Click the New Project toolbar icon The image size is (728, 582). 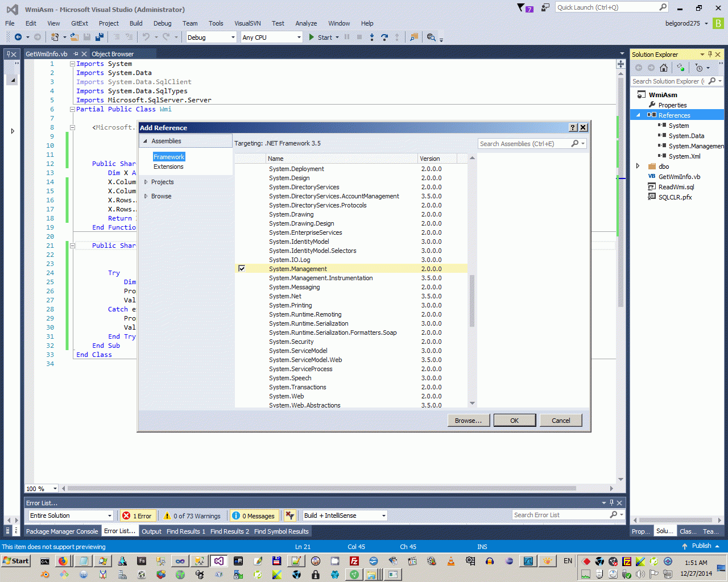click(x=55, y=37)
